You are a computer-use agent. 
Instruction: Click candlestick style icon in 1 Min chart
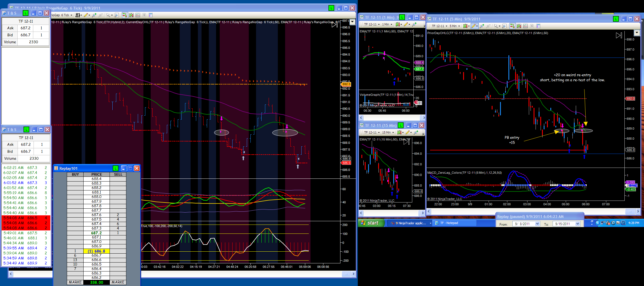398,24
